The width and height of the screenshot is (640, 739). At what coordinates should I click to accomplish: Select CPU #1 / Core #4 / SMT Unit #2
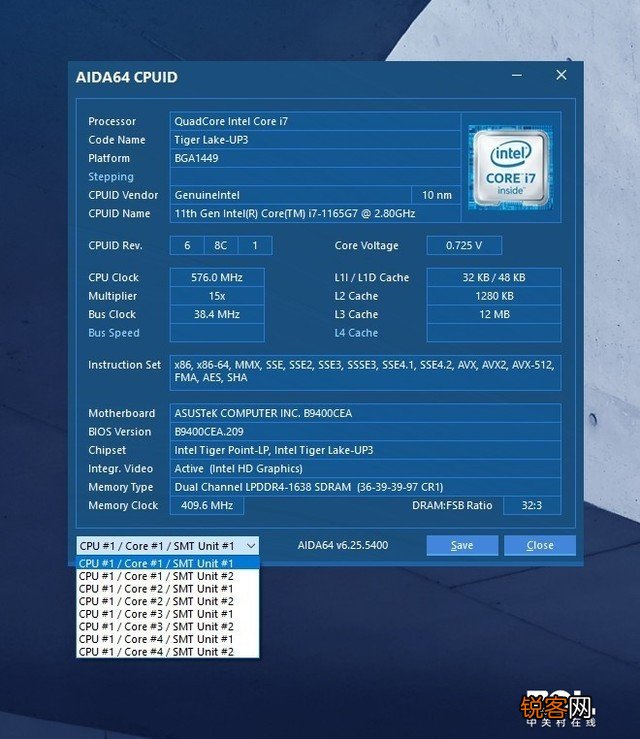(167, 652)
